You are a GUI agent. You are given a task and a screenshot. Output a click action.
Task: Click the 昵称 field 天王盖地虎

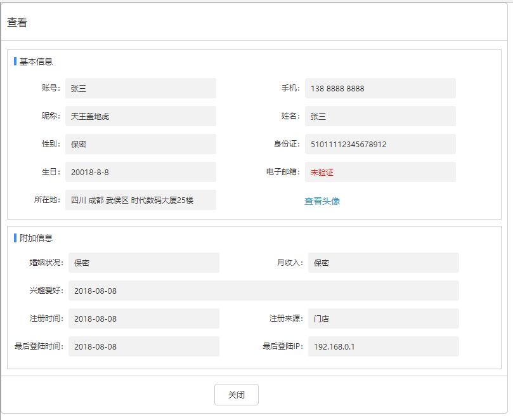pos(140,116)
